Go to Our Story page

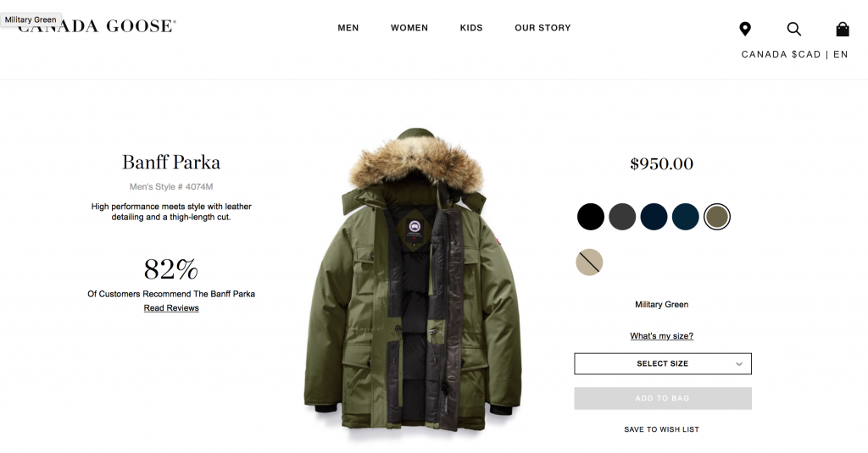[542, 28]
